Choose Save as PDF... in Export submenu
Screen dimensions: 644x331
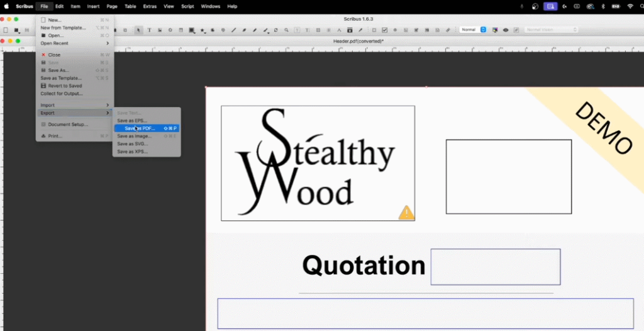[x=147, y=128]
